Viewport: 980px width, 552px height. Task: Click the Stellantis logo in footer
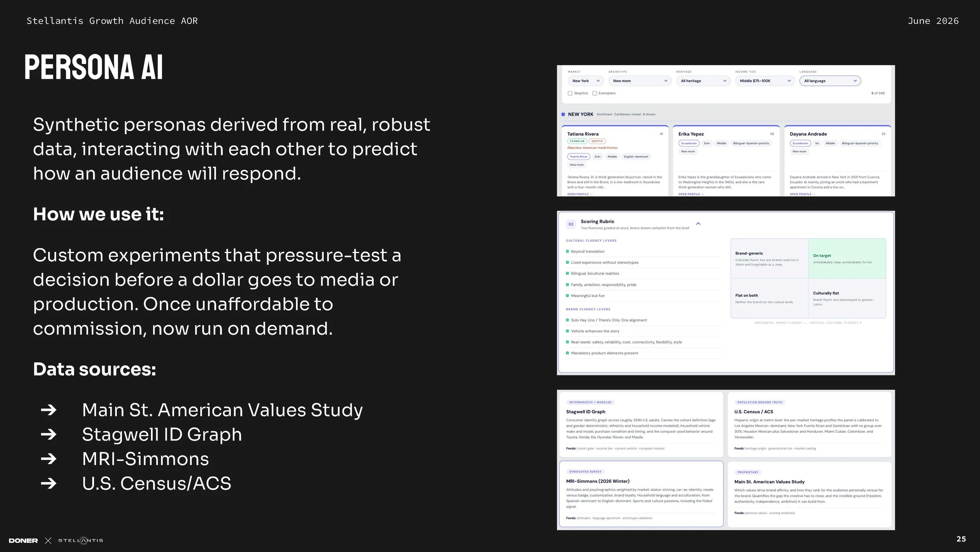pos(81,540)
